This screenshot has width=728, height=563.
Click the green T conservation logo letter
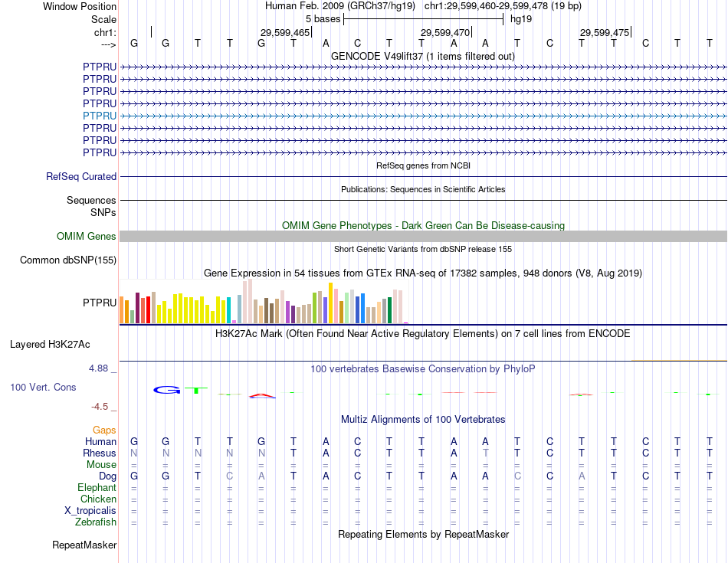tap(196, 391)
